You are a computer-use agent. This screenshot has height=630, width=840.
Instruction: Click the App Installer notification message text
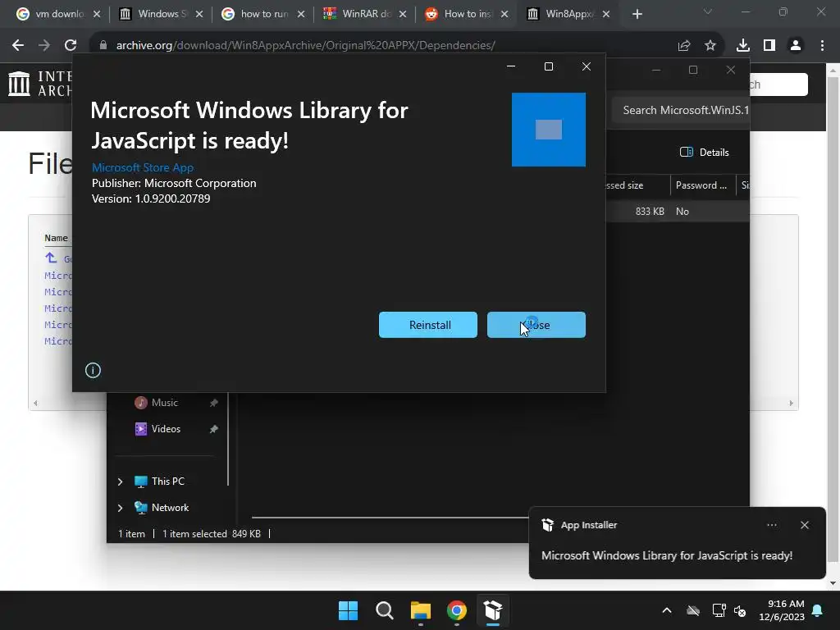tap(666, 555)
